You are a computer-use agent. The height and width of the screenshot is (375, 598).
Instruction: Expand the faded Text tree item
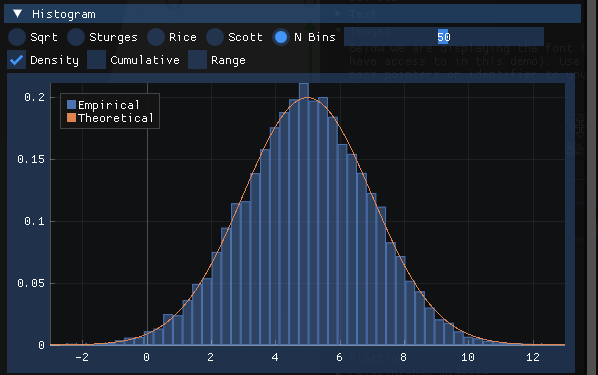pos(338,14)
